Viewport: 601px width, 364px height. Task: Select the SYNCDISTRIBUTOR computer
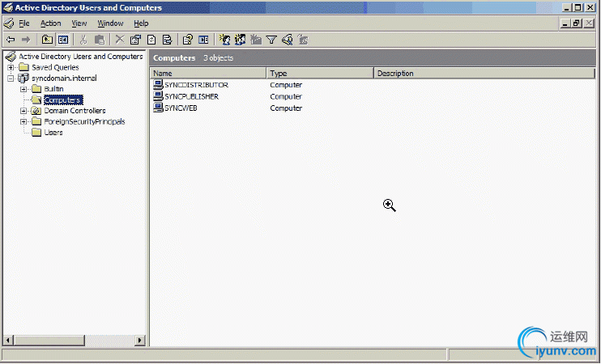point(196,85)
